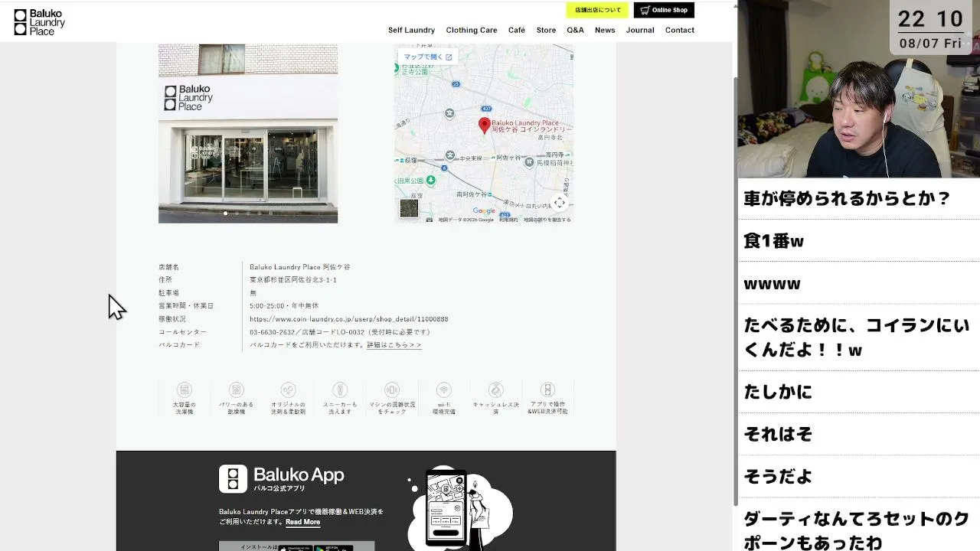The width and height of the screenshot is (980, 551).
Task: Open the News navigation link
Action: click(x=605, y=30)
